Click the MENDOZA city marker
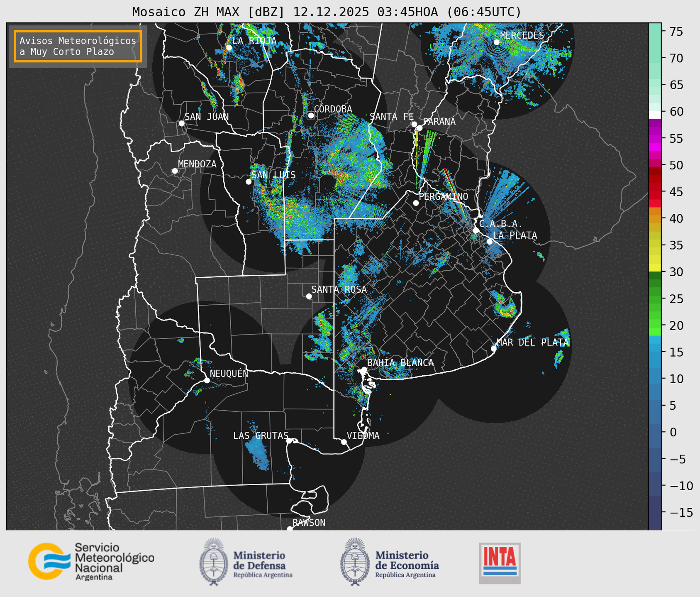 point(175,171)
